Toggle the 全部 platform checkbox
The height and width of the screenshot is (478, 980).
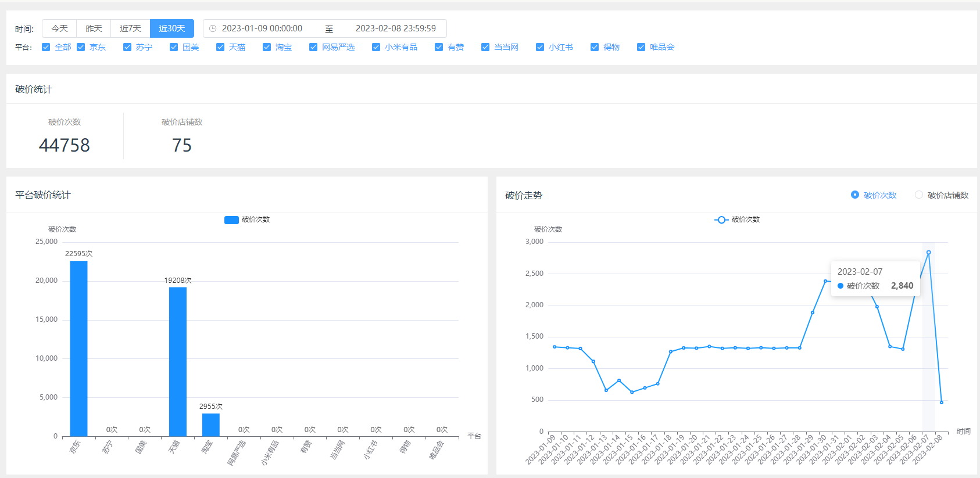46,47
